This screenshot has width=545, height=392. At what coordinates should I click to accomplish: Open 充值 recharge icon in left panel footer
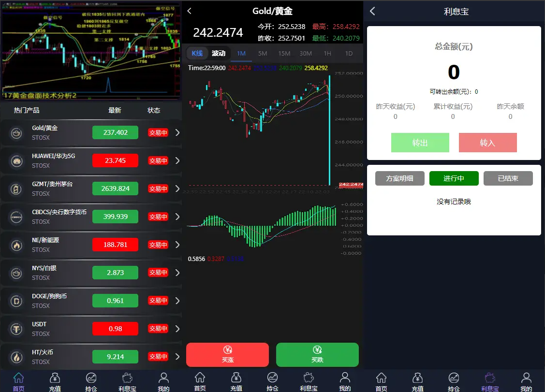[55, 381]
